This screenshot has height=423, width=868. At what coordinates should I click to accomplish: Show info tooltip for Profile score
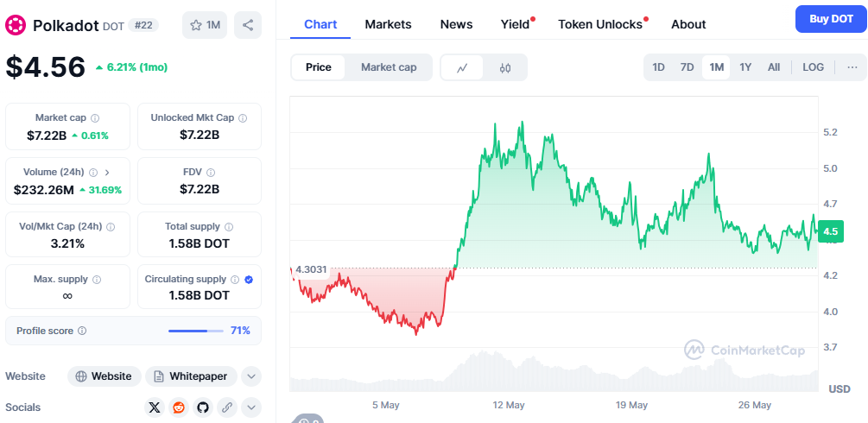pos(82,331)
